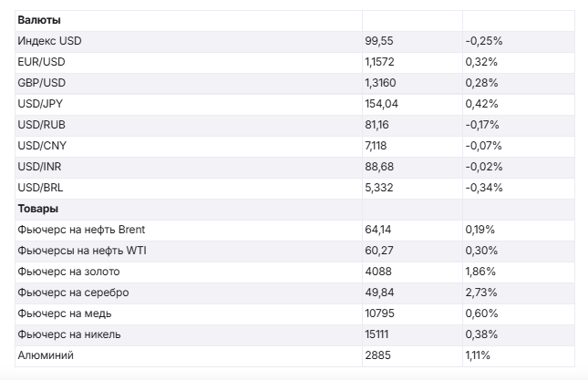The width and height of the screenshot is (588, 380).
Task: Select the USD/INR value 88,68
Action: tap(379, 167)
